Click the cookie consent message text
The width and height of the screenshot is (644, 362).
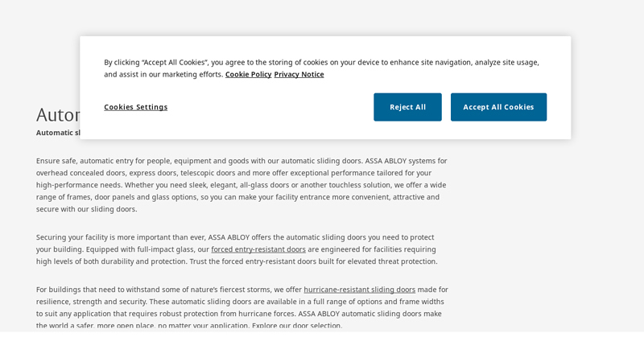321,63
